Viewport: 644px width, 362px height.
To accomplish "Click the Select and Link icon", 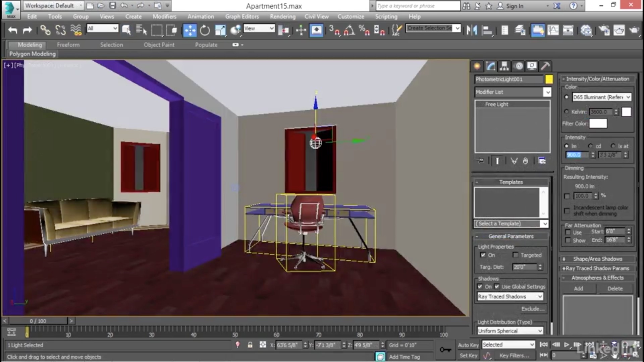I will [x=45, y=31].
